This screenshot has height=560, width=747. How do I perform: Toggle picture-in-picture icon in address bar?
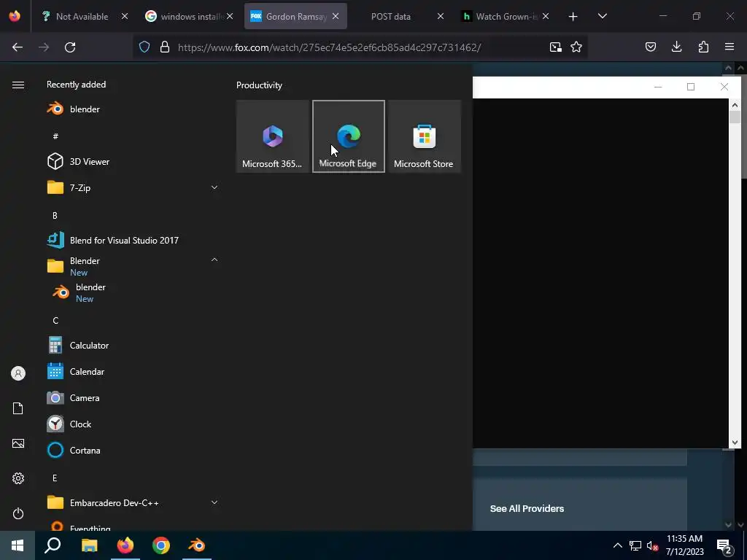tap(555, 47)
